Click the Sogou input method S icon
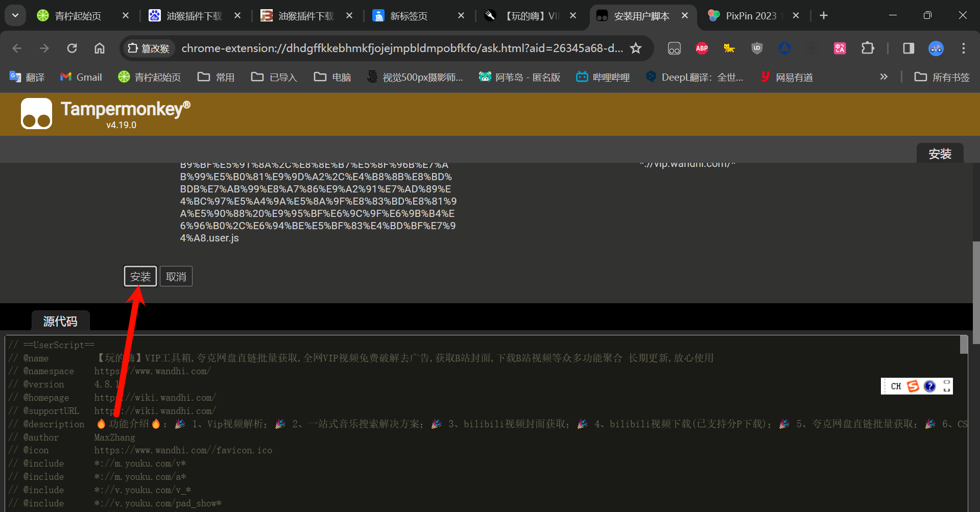This screenshot has height=512, width=980. 913,386
